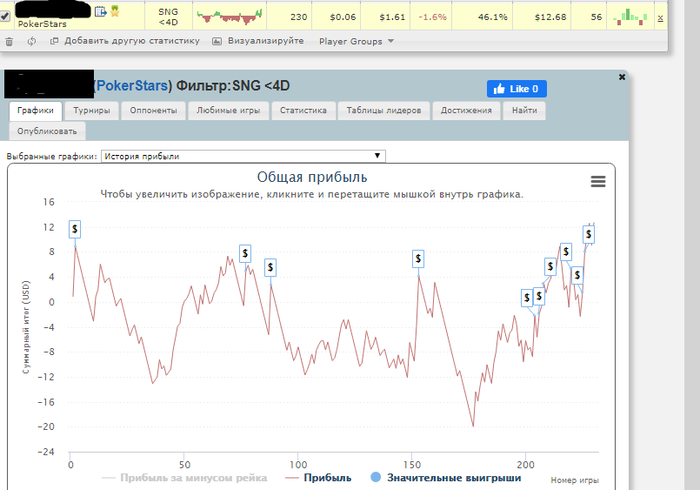Click the refresh arrows icon
The height and width of the screenshot is (490, 700).
[x=32, y=42]
